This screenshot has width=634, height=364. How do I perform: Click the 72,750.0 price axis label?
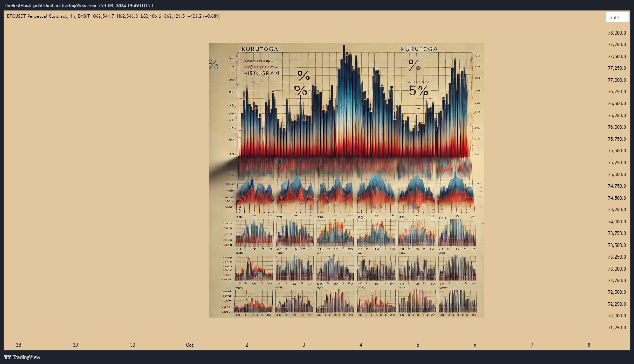617,281
